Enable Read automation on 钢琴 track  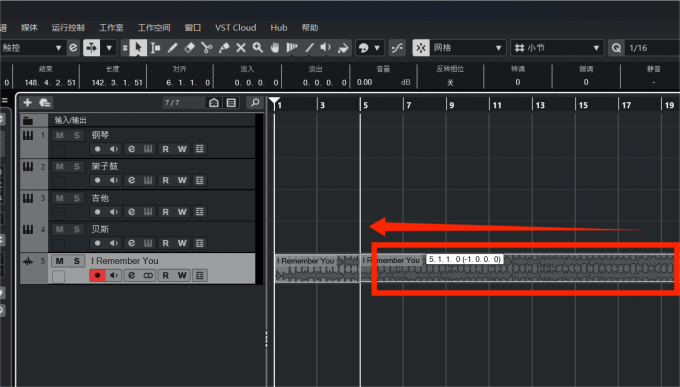tap(165, 149)
